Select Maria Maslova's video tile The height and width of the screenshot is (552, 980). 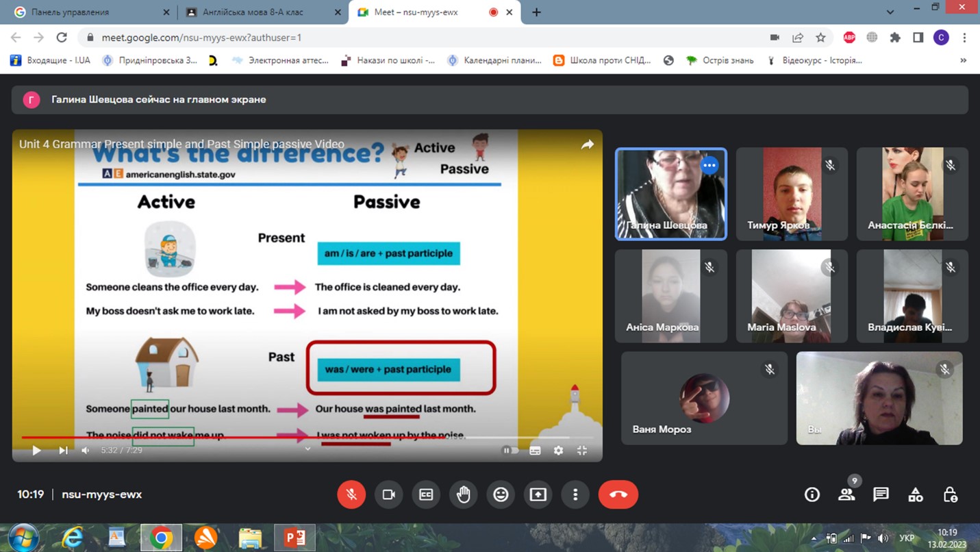click(x=792, y=296)
